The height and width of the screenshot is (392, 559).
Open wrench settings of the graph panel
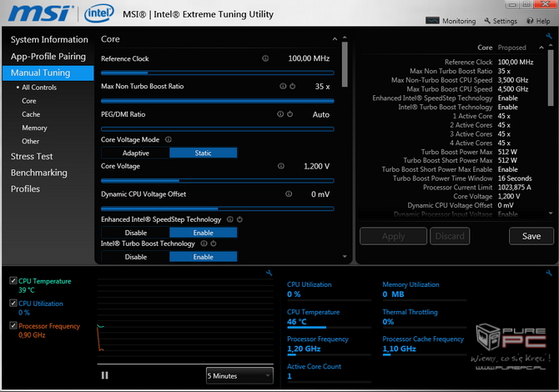pos(269,273)
